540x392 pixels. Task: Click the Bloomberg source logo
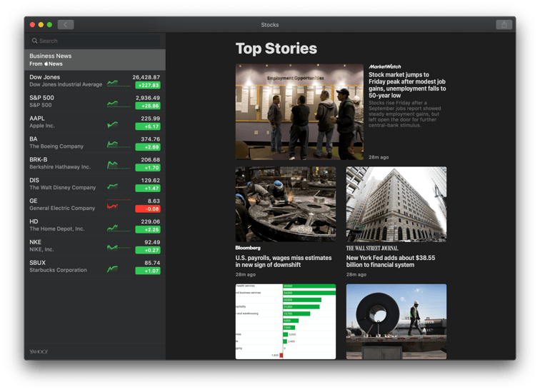[248, 248]
